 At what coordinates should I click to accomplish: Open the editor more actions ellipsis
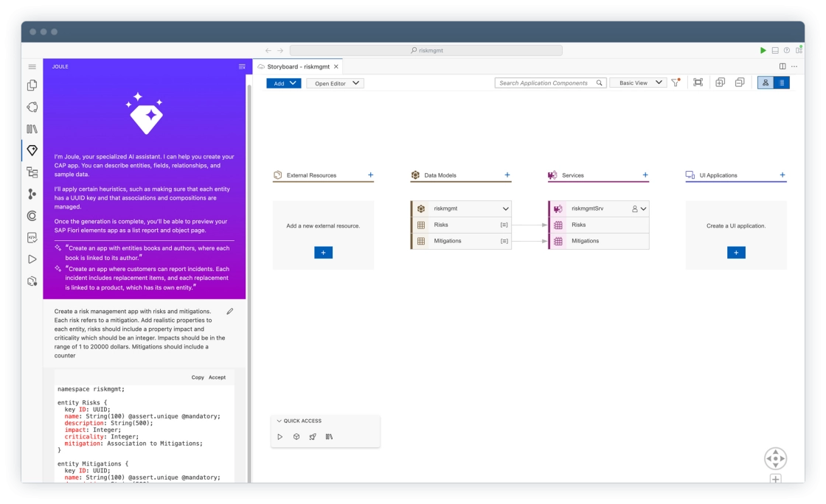(x=794, y=67)
